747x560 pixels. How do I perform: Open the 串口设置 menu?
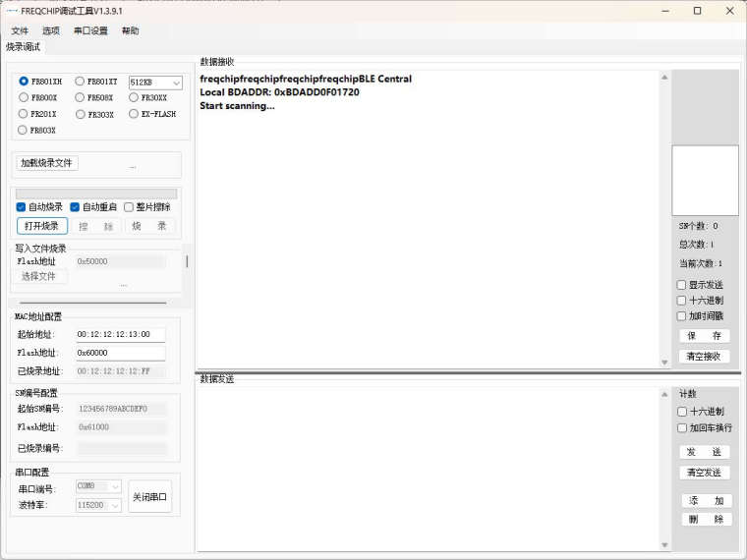[90, 30]
